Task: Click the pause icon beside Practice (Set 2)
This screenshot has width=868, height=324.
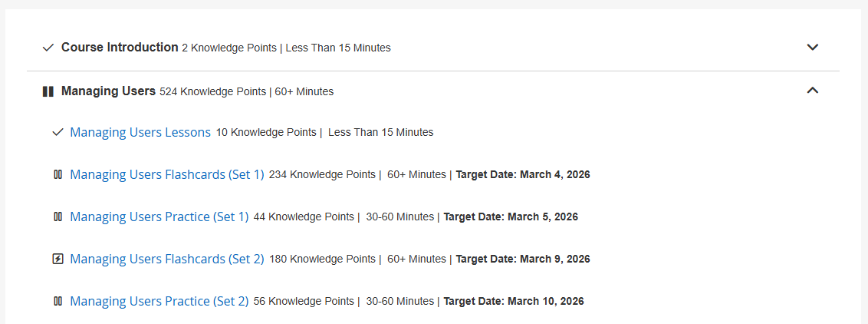Action: coord(58,301)
